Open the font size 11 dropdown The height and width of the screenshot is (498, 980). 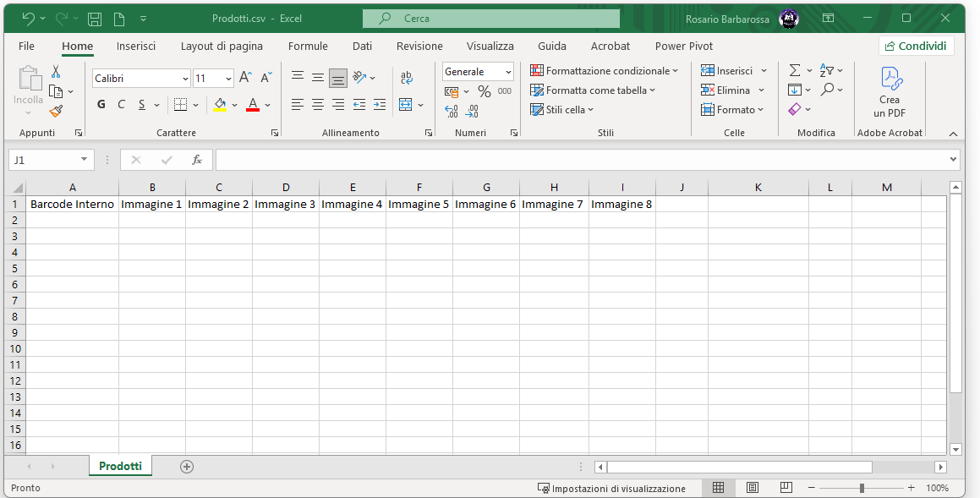pos(228,79)
